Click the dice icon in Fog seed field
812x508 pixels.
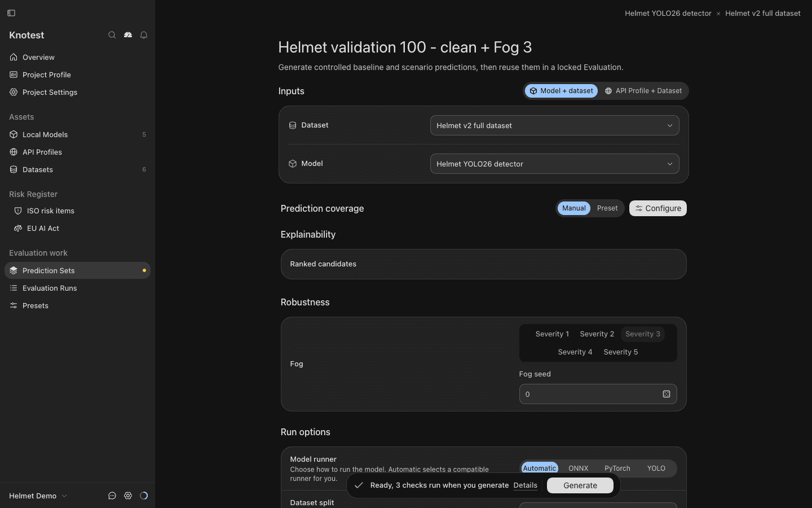coord(667,394)
